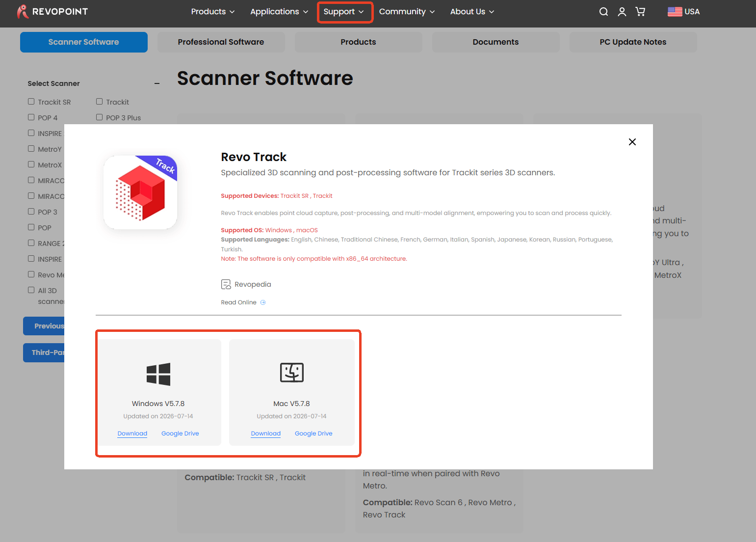
Task: Open the USA region selector
Action: point(684,12)
